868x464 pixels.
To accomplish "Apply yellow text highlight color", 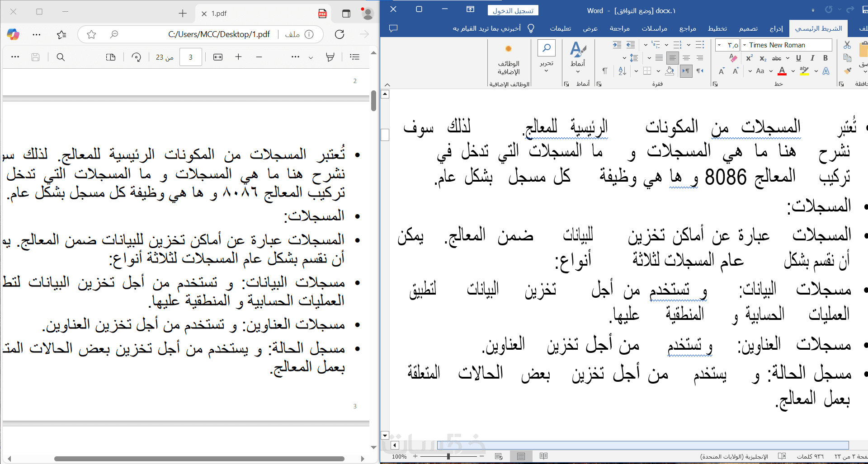I will [804, 71].
